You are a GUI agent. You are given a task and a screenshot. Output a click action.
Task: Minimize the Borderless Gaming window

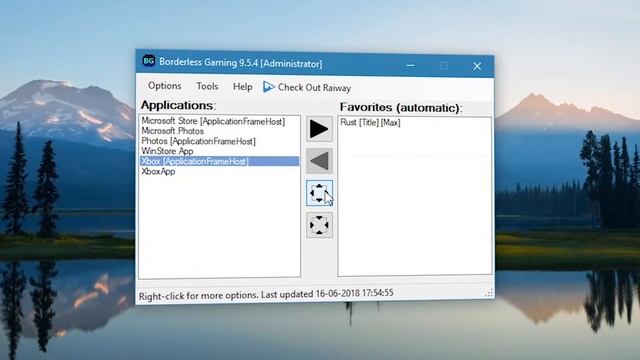pos(411,65)
